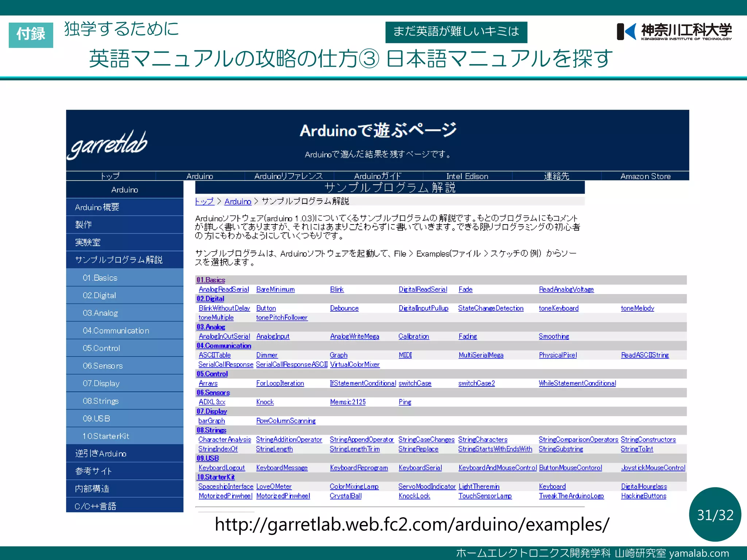Open 02.Digital in the sidebar
The width and height of the screenshot is (747, 560).
click(125, 295)
